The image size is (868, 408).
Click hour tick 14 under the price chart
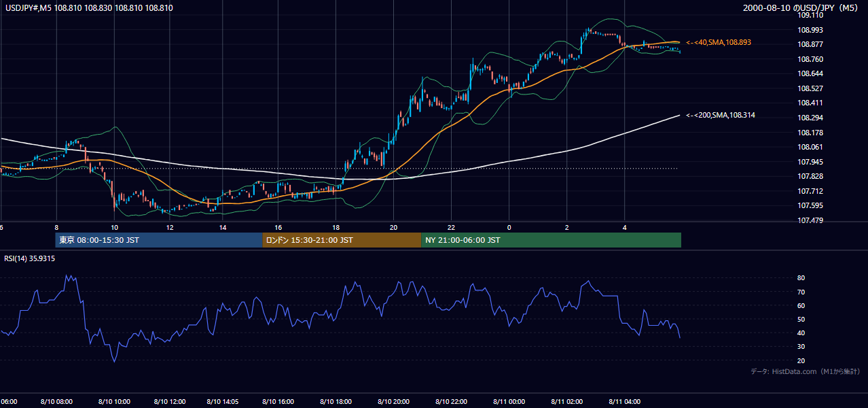221,227
